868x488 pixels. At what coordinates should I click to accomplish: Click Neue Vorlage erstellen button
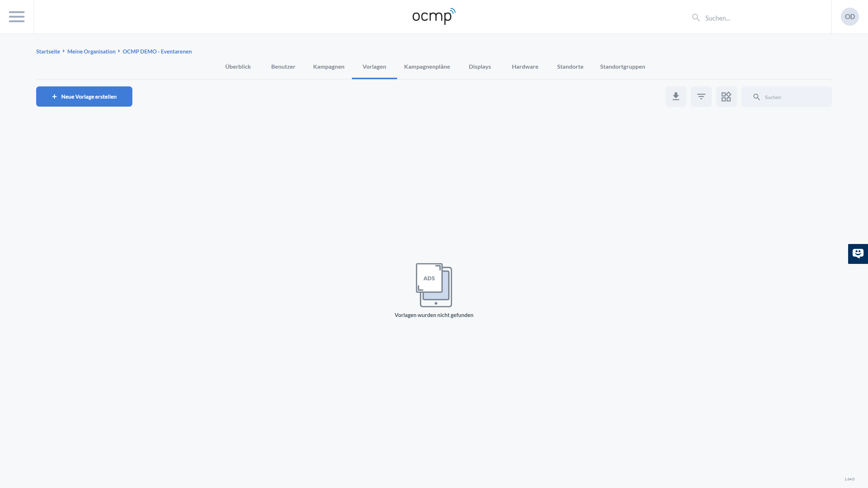(x=84, y=97)
